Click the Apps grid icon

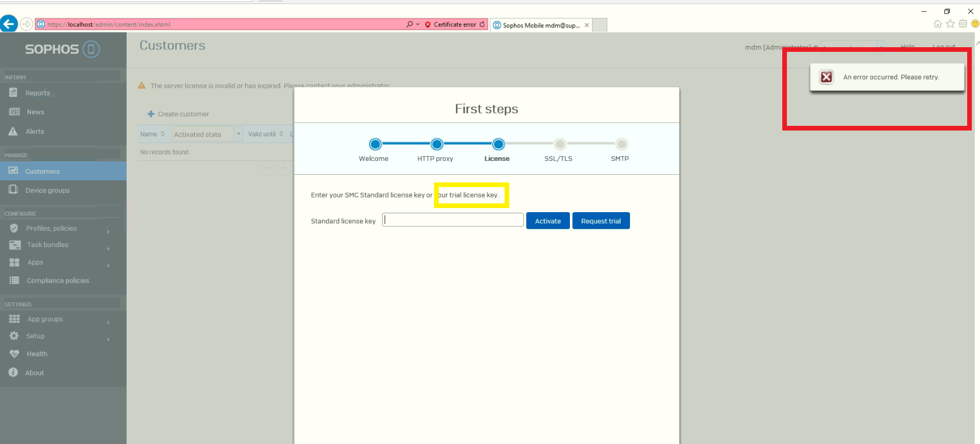point(15,262)
